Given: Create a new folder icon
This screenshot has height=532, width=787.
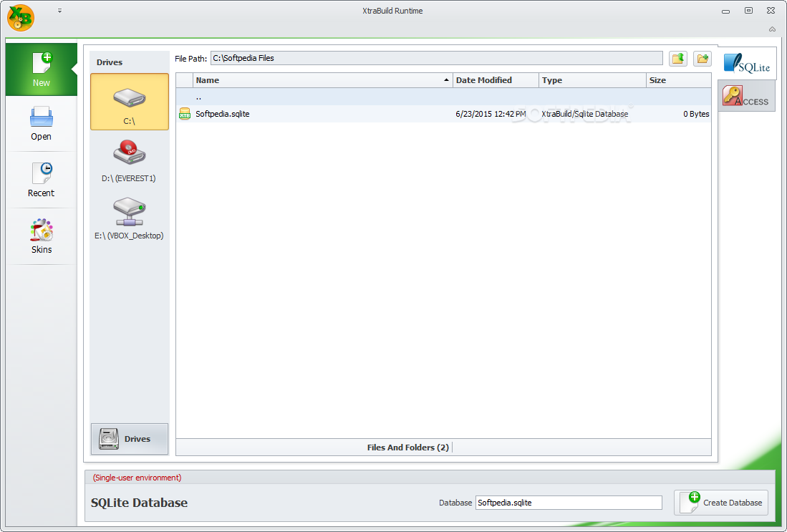Looking at the screenshot, I should pyautogui.click(x=702, y=59).
